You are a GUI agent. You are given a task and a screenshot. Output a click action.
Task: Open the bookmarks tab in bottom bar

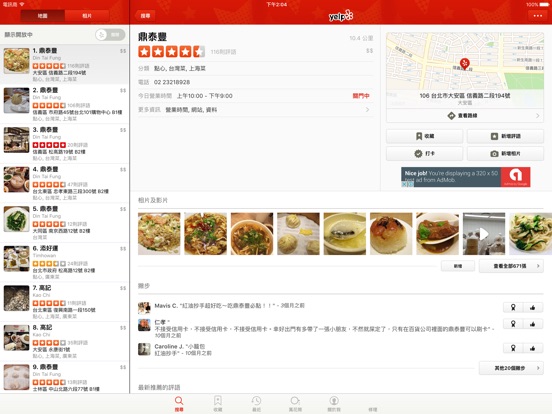(x=218, y=403)
